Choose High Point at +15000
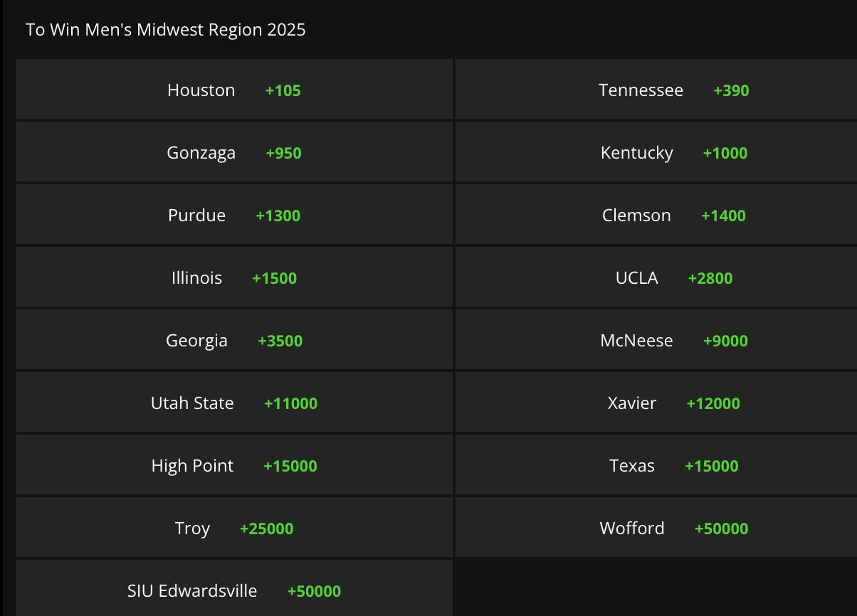This screenshot has width=857, height=616. point(234,466)
